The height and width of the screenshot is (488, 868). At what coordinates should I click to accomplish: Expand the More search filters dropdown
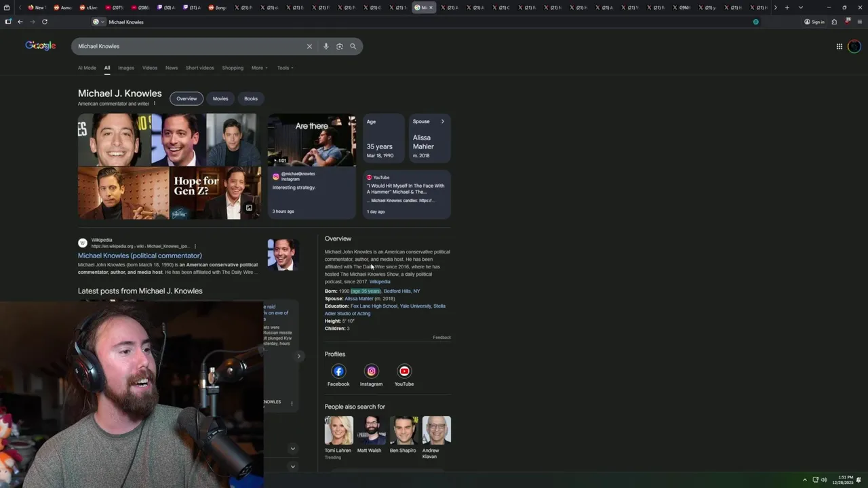coord(260,68)
